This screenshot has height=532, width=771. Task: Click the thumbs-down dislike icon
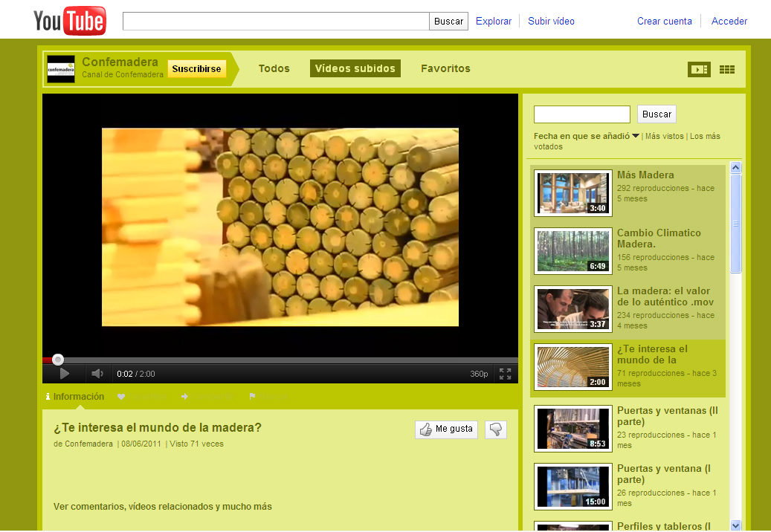(495, 429)
